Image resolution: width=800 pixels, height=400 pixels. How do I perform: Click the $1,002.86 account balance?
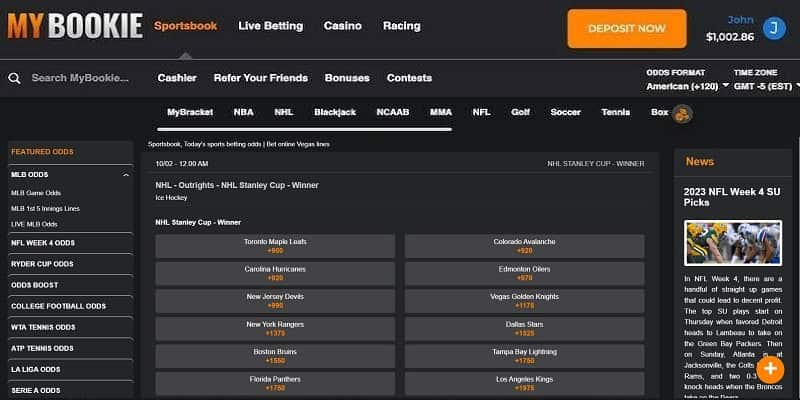coord(730,37)
